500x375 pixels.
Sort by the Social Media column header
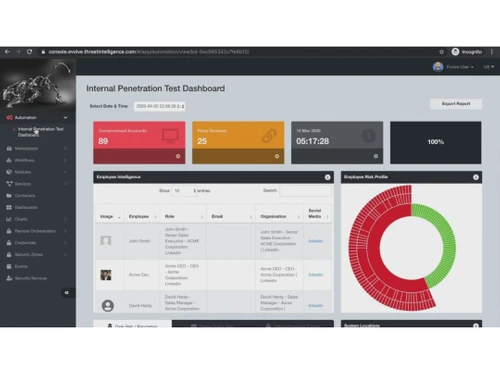[x=318, y=213]
